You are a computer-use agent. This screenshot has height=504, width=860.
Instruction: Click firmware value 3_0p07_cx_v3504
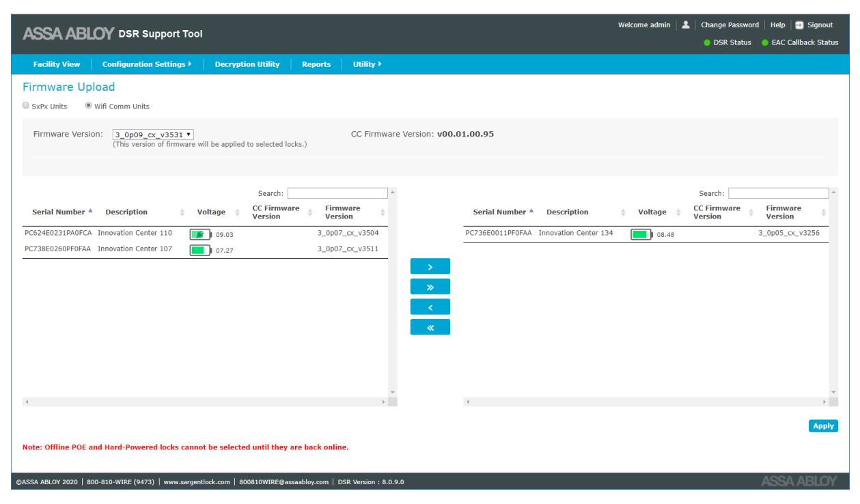(348, 234)
